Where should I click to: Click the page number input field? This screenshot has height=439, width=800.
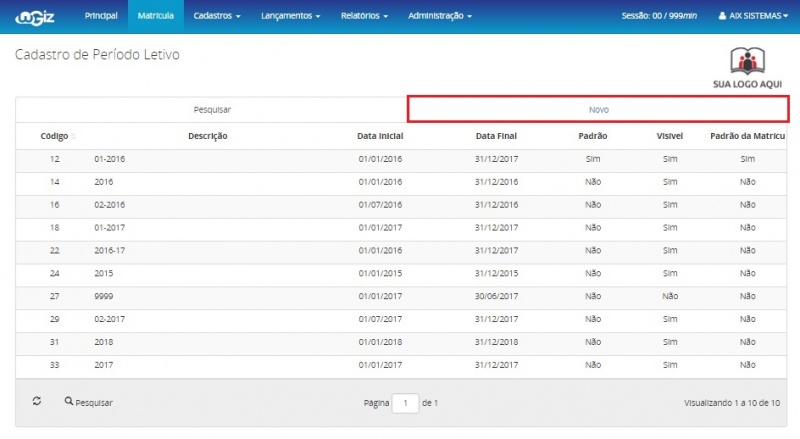405,403
